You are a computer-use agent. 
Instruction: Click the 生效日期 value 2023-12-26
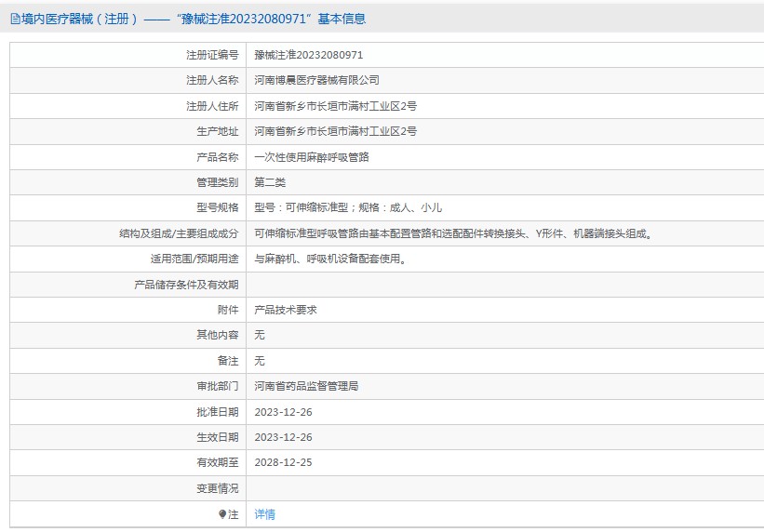tap(283, 437)
